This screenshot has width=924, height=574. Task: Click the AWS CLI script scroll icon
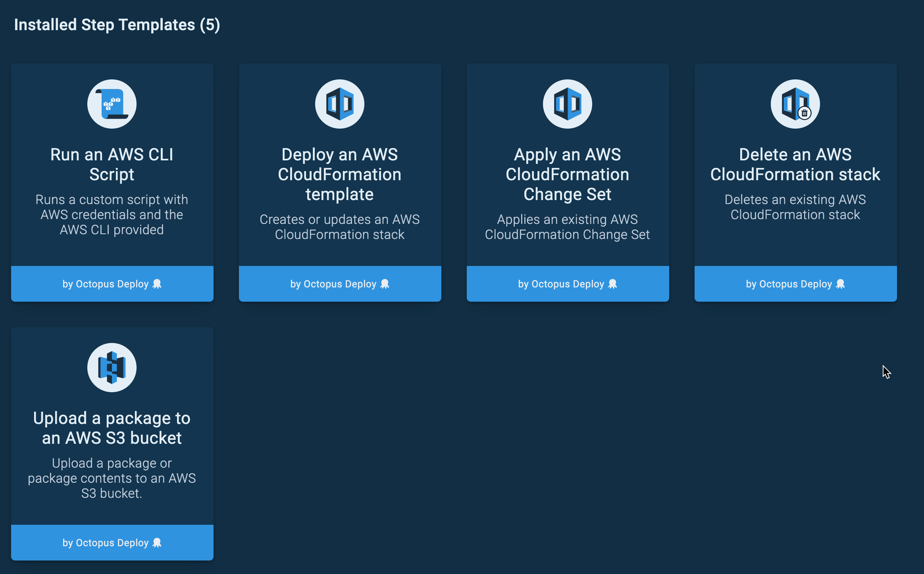(112, 103)
